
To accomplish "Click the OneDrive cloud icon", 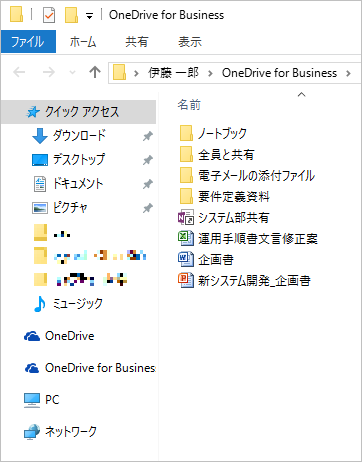I will [x=32, y=336].
